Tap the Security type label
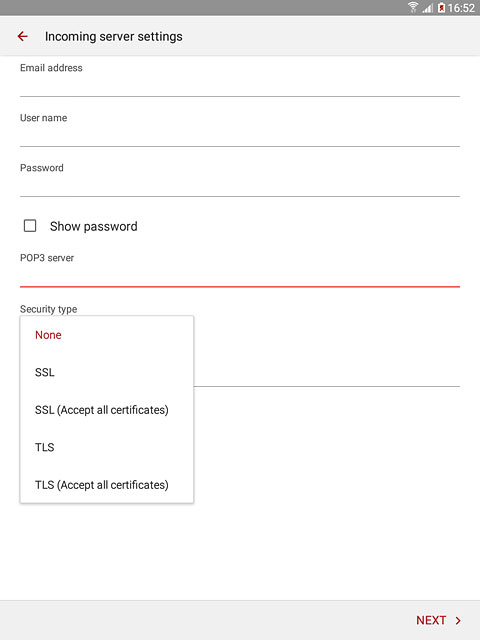Screen dimensions: 480x640 (x=49, y=309)
